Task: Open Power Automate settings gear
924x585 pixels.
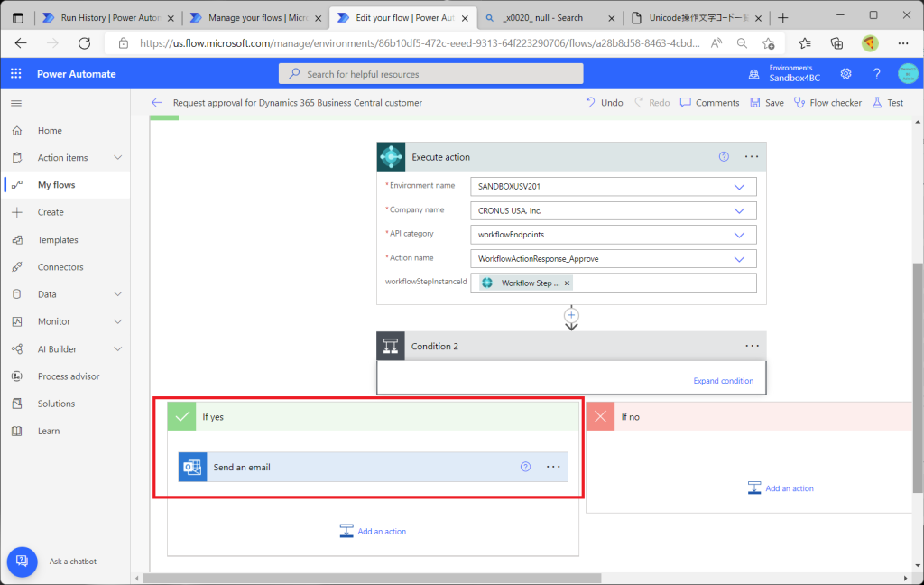Action: point(845,74)
